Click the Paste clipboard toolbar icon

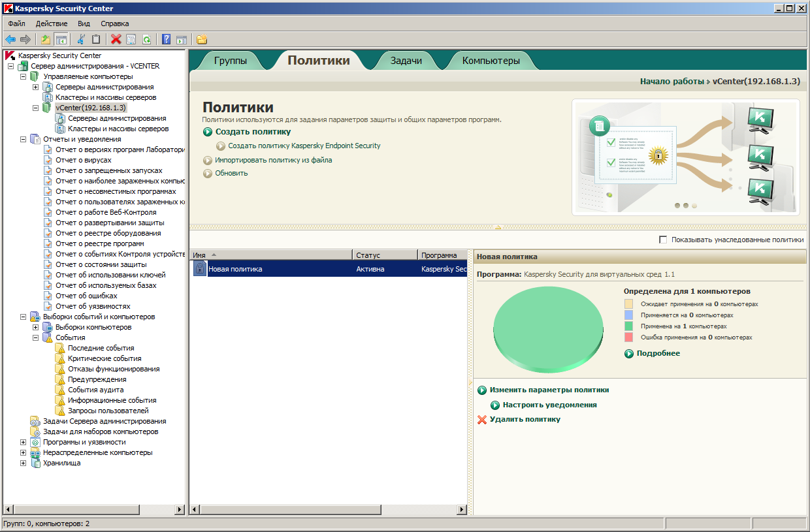[x=96, y=39]
